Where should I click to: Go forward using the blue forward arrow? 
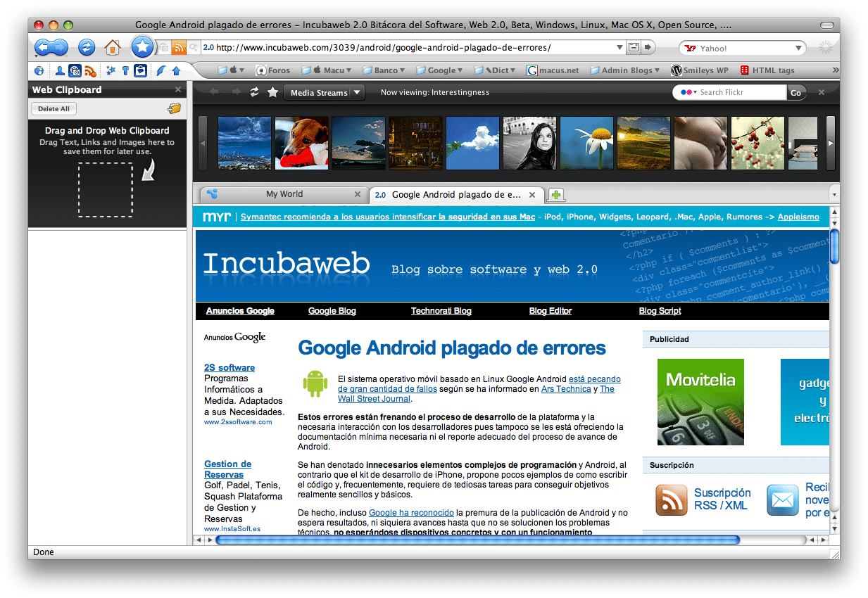coord(61,48)
